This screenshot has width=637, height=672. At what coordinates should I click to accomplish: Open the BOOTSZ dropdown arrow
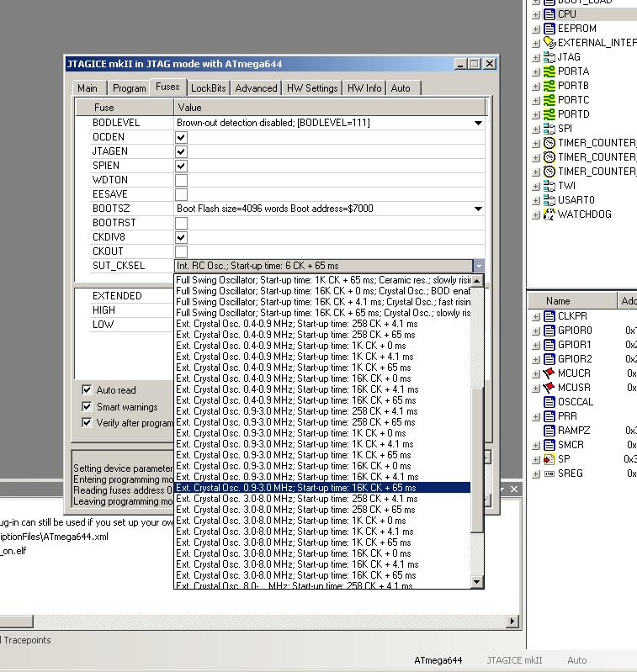(x=479, y=209)
